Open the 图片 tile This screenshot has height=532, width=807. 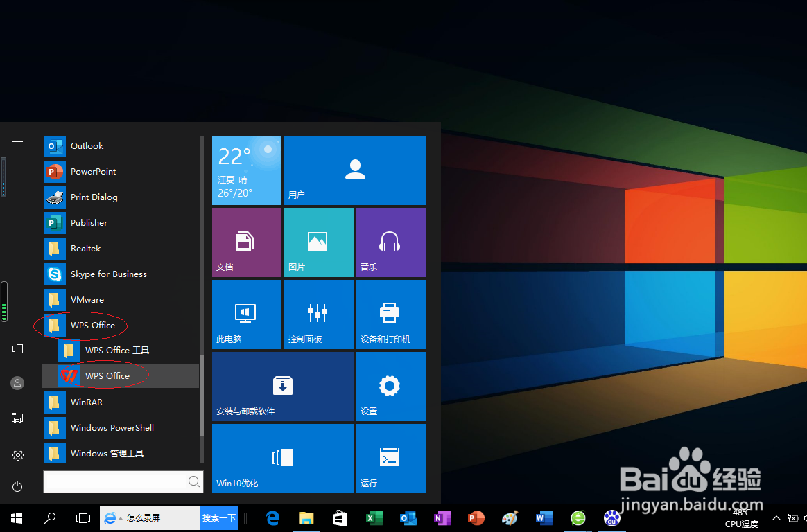coord(319,242)
